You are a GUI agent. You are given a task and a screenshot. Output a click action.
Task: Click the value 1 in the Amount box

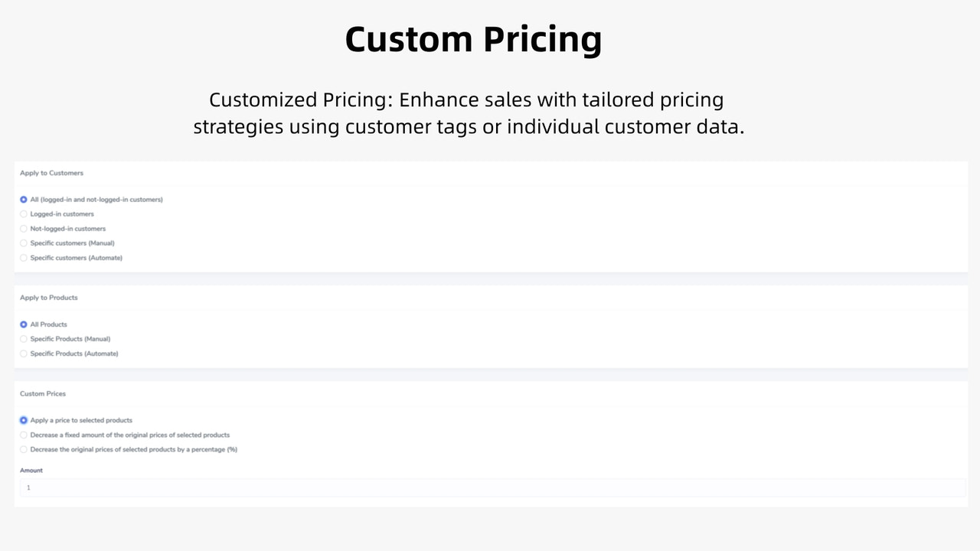coord(28,487)
